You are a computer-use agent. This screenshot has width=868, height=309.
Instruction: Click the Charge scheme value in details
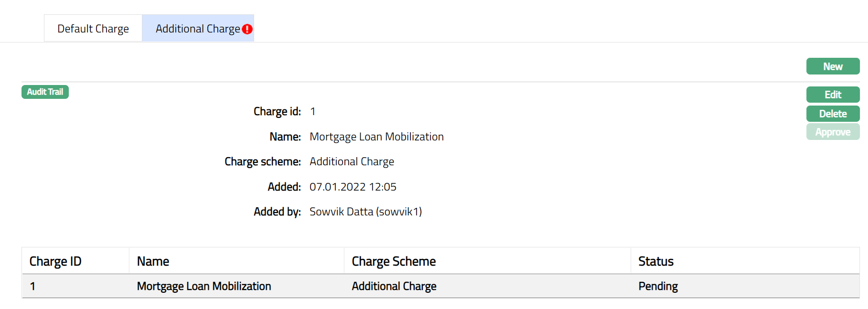(352, 161)
